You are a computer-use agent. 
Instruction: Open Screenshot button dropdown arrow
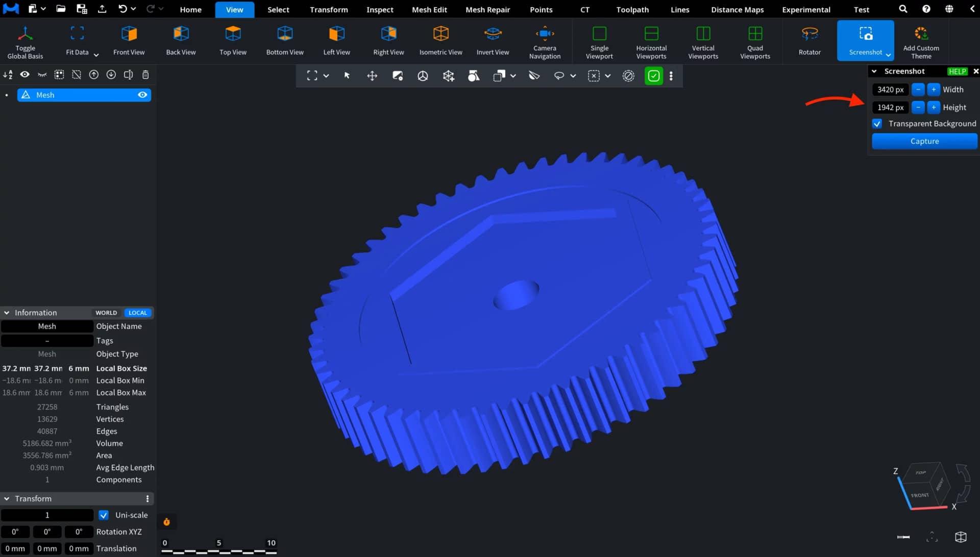click(888, 55)
